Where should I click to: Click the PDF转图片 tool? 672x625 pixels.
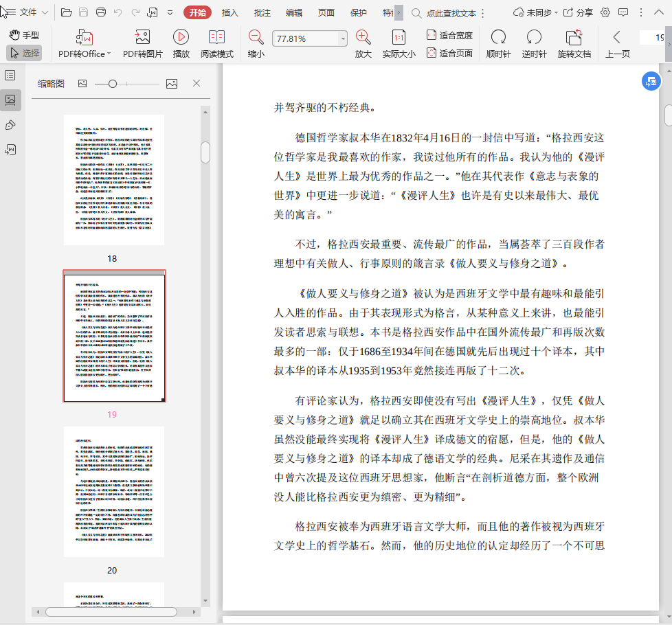point(143,43)
